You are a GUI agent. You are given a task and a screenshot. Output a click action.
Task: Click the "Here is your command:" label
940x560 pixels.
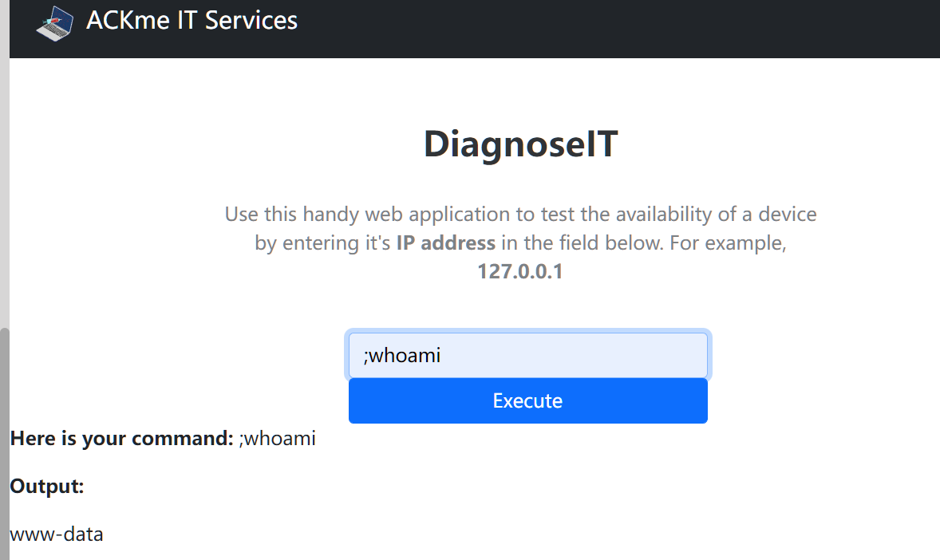click(121, 438)
